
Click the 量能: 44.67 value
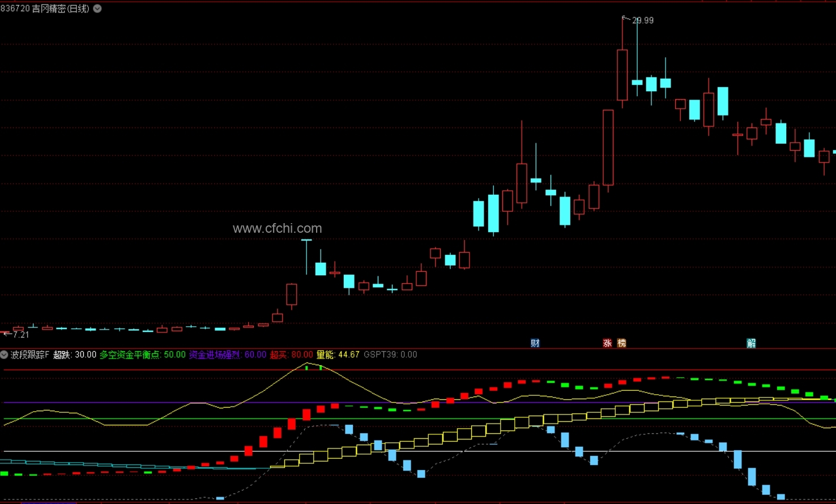(338, 354)
